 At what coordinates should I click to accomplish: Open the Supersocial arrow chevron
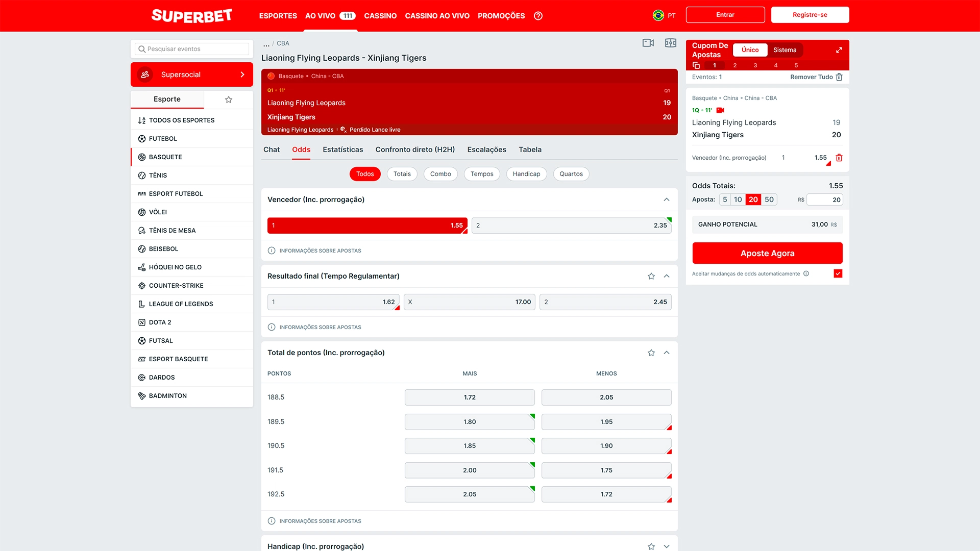(242, 74)
